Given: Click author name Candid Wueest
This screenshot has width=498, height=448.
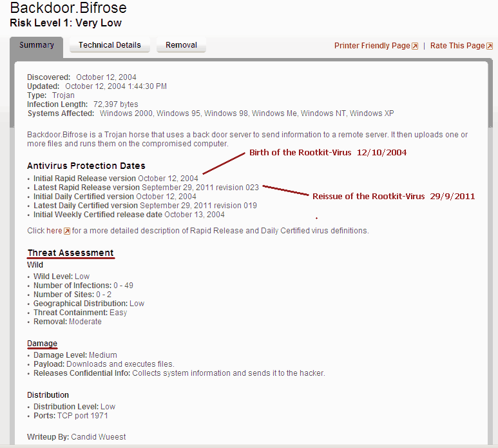Looking at the screenshot, I should [99, 437].
